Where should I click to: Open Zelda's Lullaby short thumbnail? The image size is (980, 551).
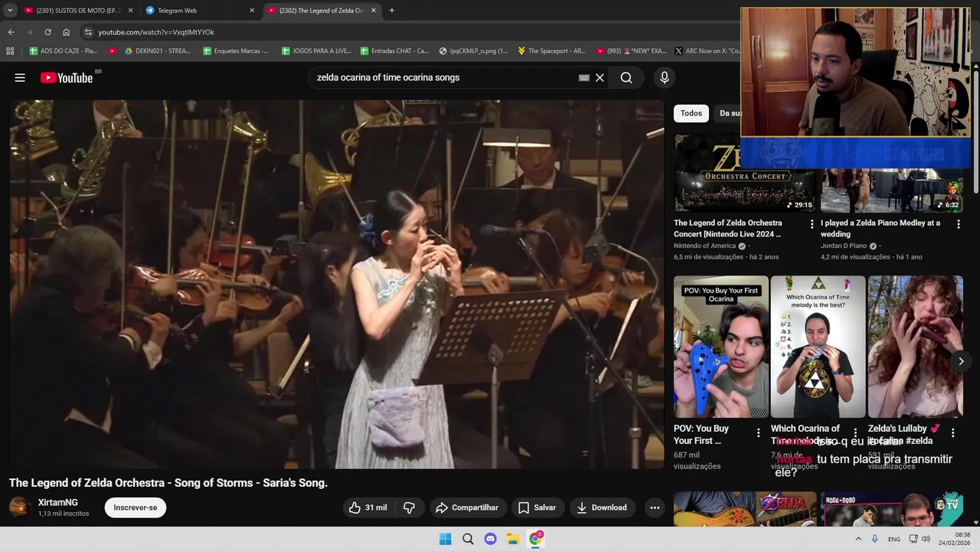click(x=916, y=347)
